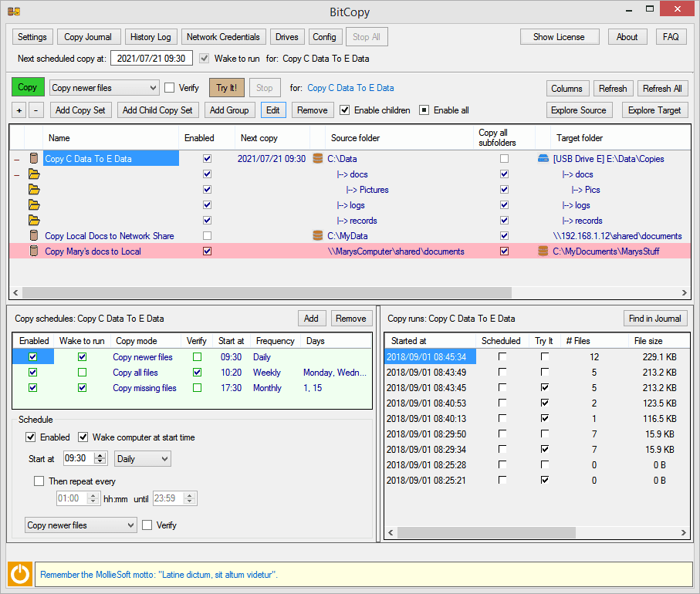Click the Next scheduled copy time field
Viewport: 700px width, 594px height.
(151, 59)
